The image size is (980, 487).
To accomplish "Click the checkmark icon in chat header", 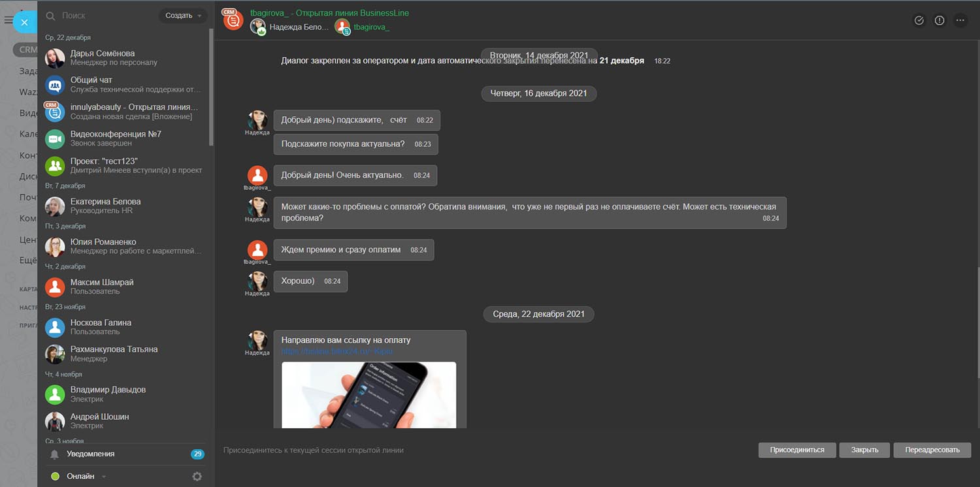I will (x=919, y=20).
